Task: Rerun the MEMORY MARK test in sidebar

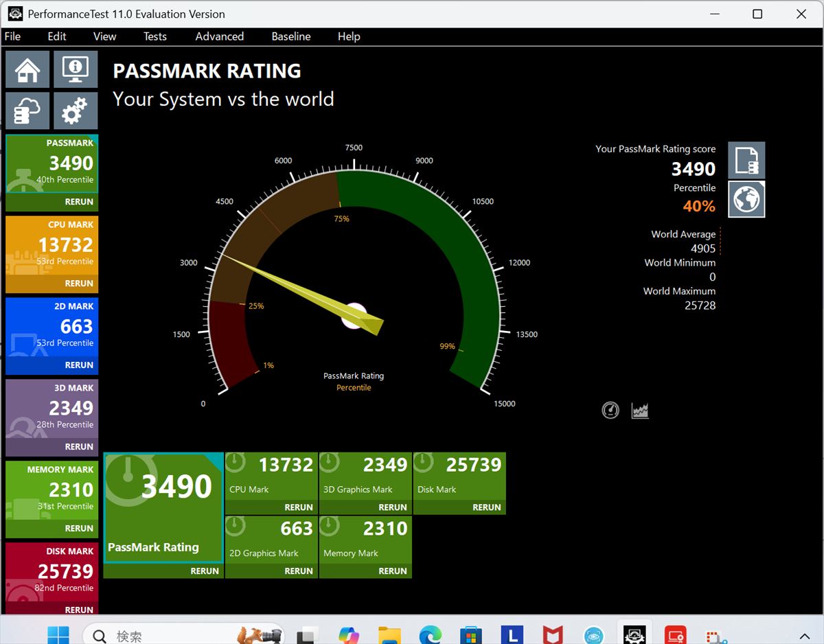Action: 79,528
